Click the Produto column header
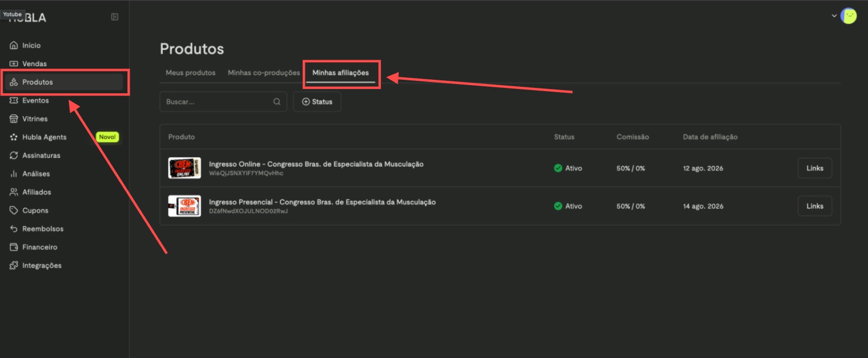868x358 pixels. pos(182,137)
